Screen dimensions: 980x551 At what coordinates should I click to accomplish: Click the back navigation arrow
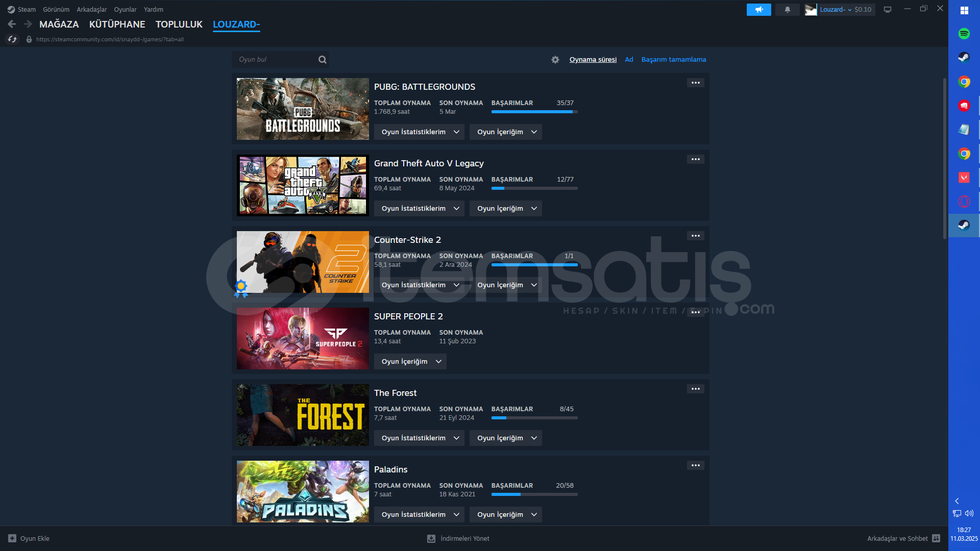pyautogui.click(x=12, y=24)
